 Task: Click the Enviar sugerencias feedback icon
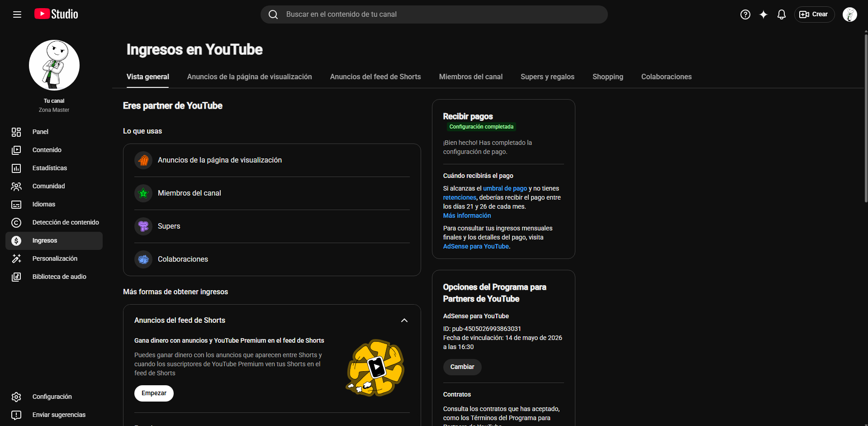click(16, 415)
